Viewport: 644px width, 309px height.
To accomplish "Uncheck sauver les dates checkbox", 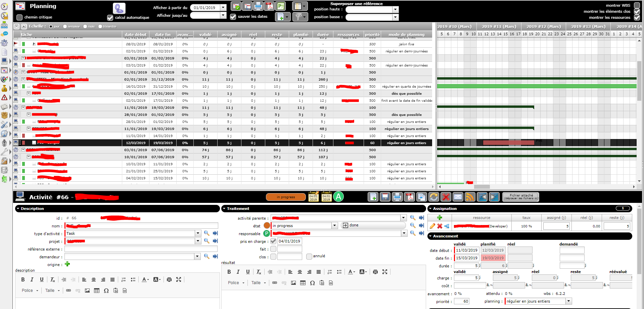I will click(233, 16).
